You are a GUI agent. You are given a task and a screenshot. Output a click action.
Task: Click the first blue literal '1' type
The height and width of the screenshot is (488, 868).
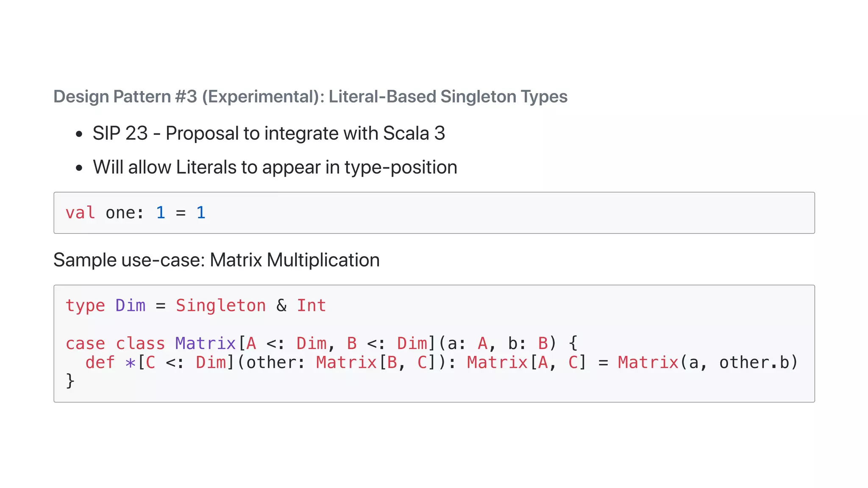pos(161,213)
